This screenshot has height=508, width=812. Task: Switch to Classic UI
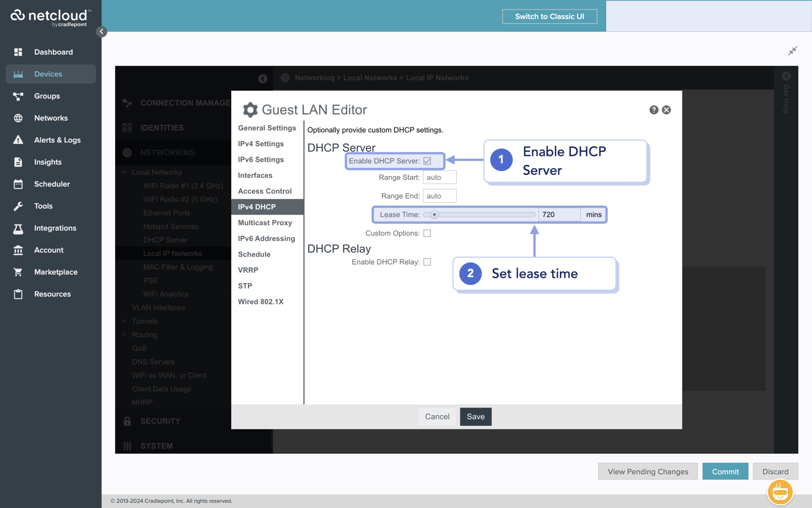tap(549, 16)
